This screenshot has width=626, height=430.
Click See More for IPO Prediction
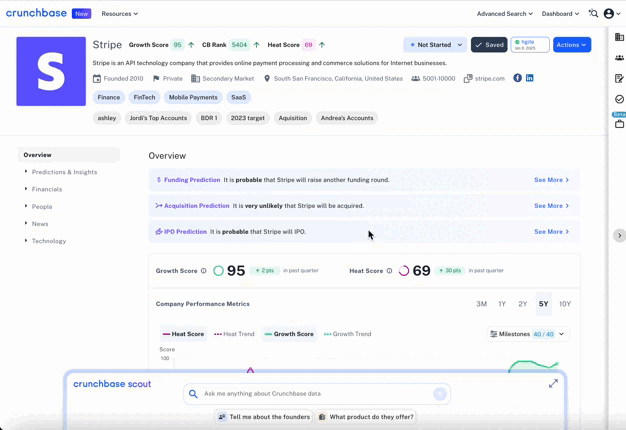coord(551,232)
